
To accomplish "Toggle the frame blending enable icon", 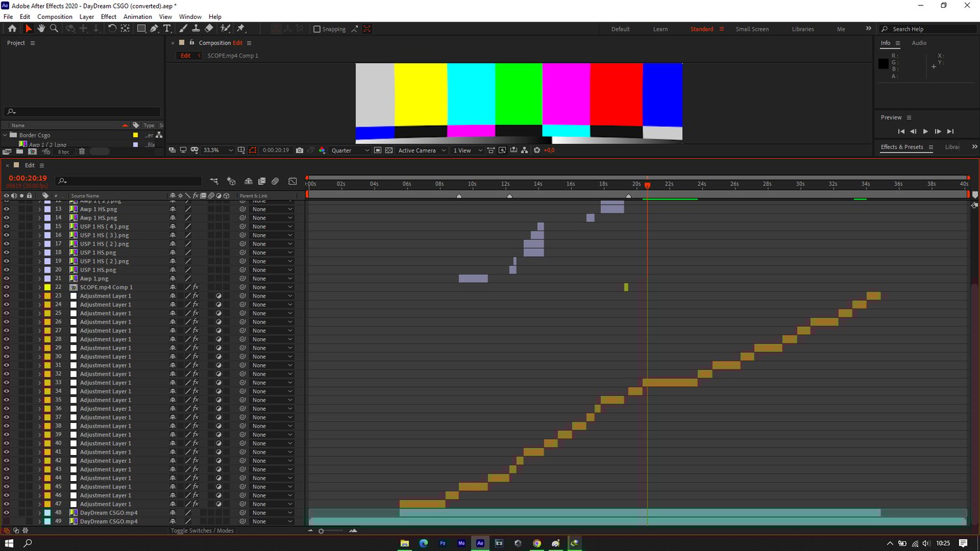I will tap(262, 181).
